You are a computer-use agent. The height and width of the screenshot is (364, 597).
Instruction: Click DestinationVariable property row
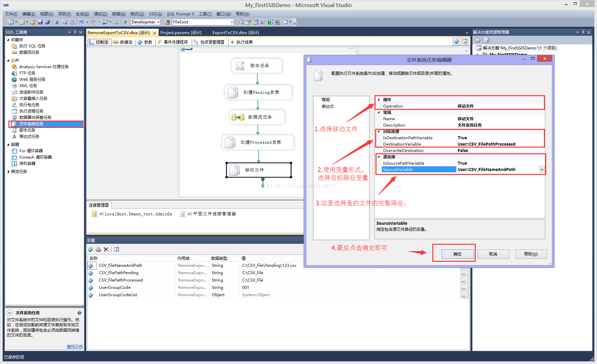(460, 144)
